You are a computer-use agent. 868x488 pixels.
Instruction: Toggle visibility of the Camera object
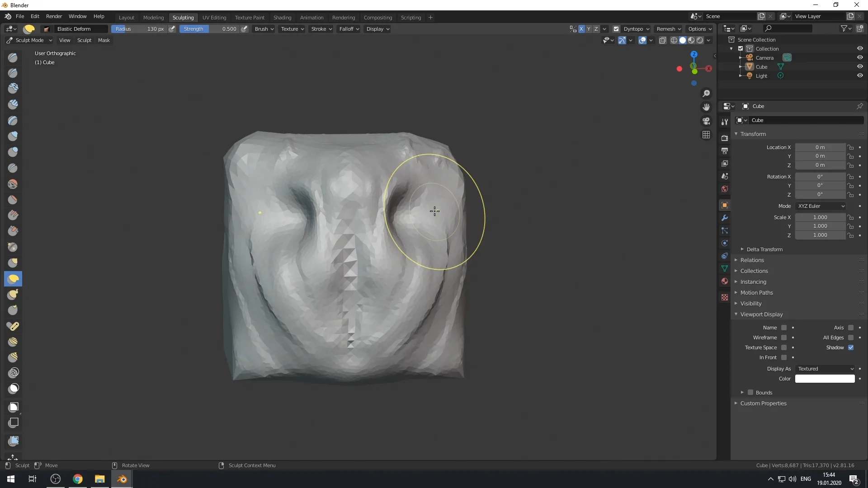(x=860, y=57)
